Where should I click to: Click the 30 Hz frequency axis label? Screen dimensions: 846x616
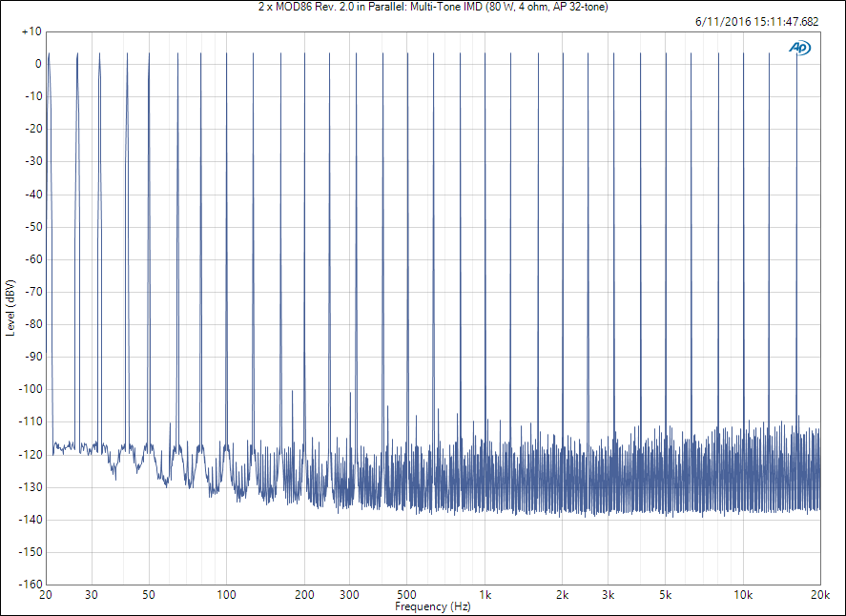coord(92,594)
